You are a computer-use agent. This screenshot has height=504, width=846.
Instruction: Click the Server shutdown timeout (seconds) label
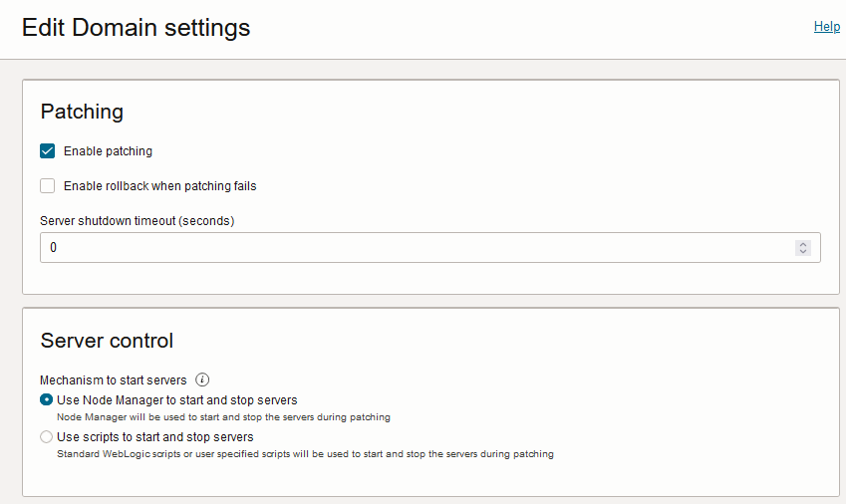(x=137, y=220)
